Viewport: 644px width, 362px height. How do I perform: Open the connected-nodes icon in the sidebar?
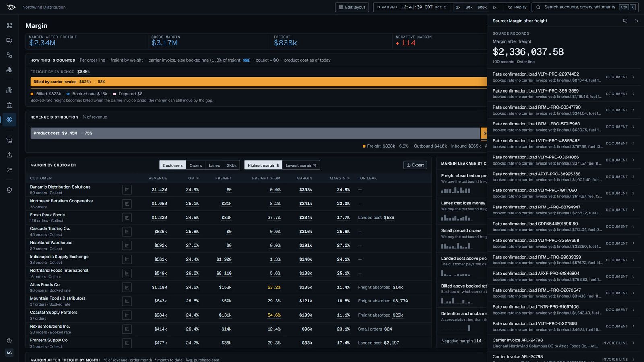pos(9,55)
